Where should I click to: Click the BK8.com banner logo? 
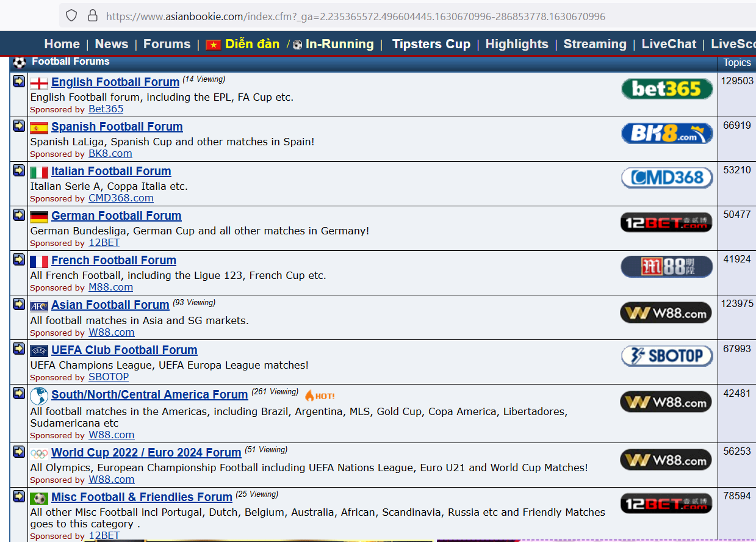(x=667, y=134)
